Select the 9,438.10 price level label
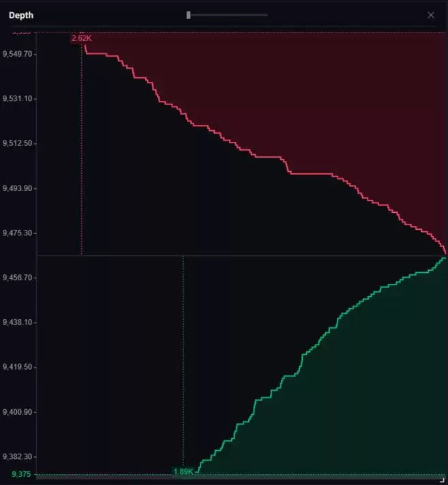The width and height of the screenshot is (448, 485). point(17,323)
